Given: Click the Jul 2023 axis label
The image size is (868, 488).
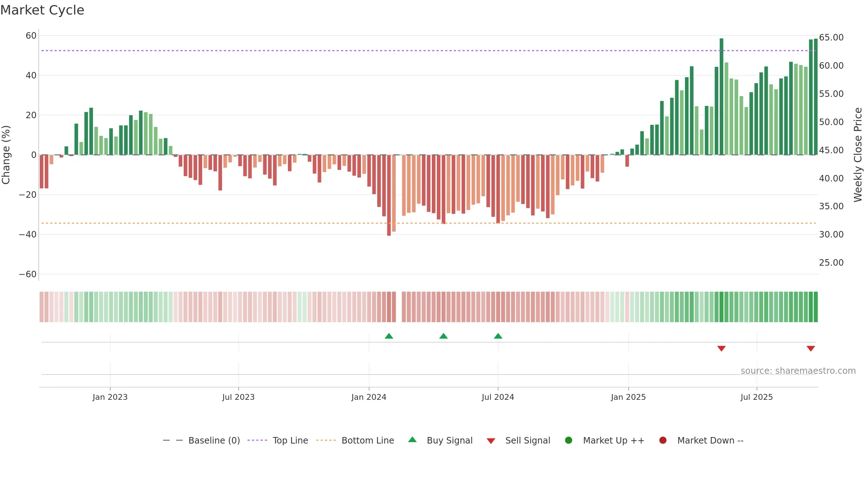Looking at the screenshot, I should 238,397.
